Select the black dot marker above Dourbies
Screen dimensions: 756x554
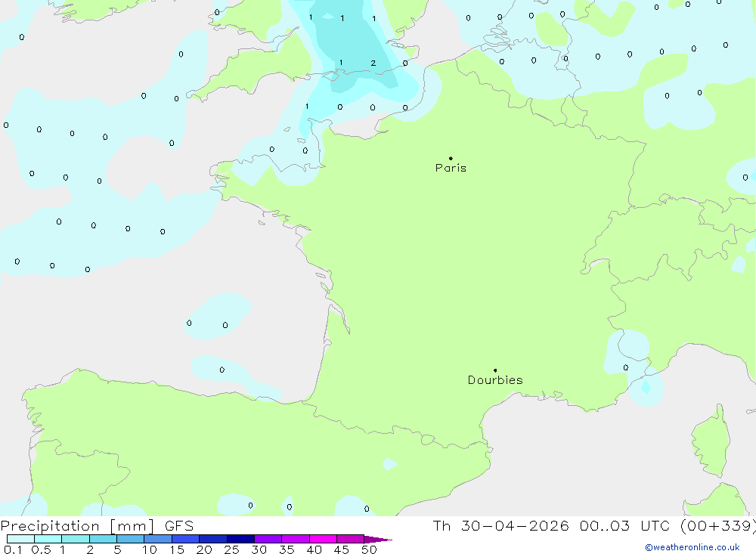click(495, 370)
